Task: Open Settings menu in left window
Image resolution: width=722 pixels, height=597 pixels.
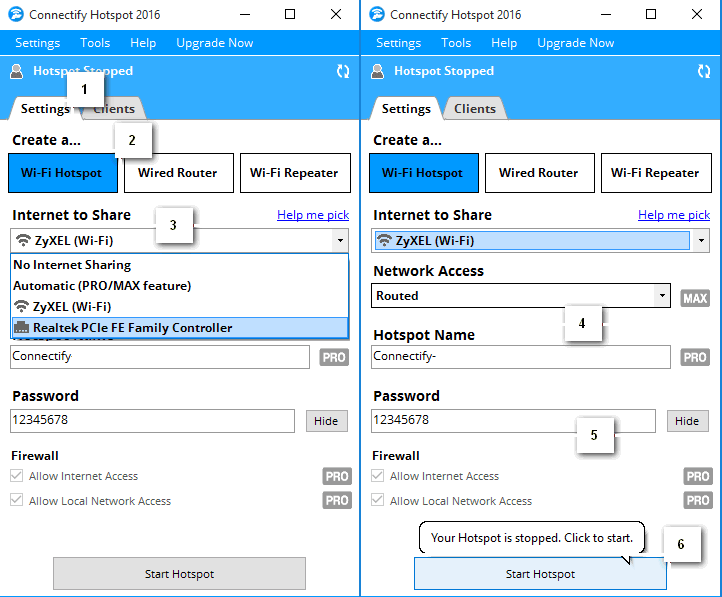Action: [x=38, y=43]
